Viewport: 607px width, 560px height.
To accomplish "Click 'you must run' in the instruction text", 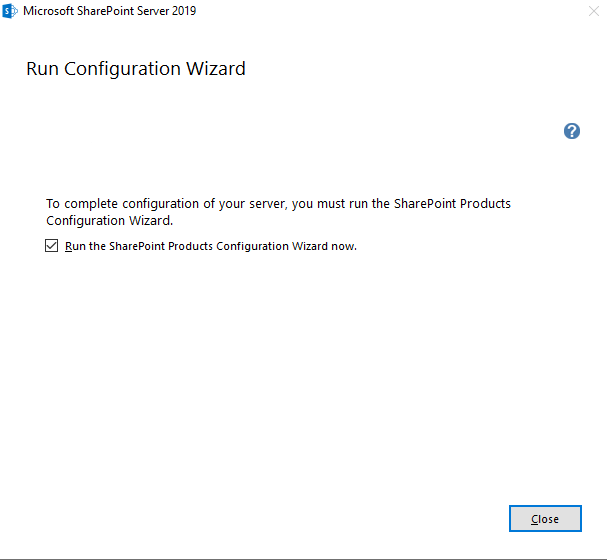I will (x=330, y=204).
